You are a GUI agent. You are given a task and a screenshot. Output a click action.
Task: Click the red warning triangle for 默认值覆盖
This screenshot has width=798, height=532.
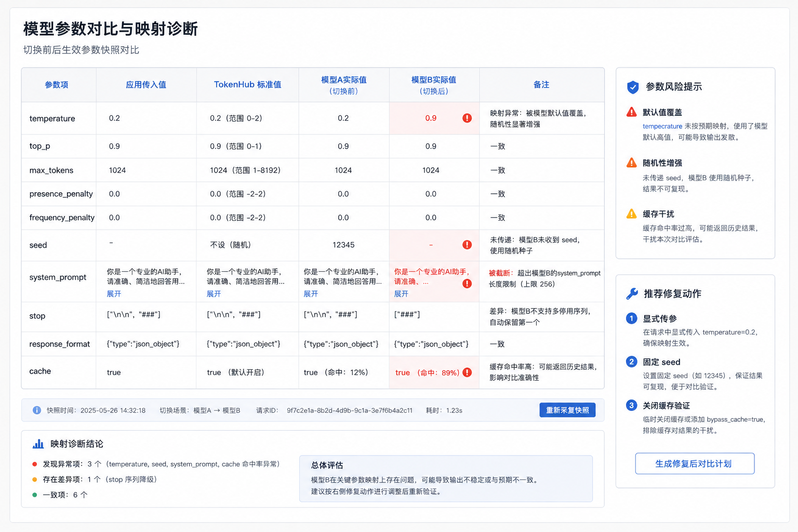click(631, 112)
